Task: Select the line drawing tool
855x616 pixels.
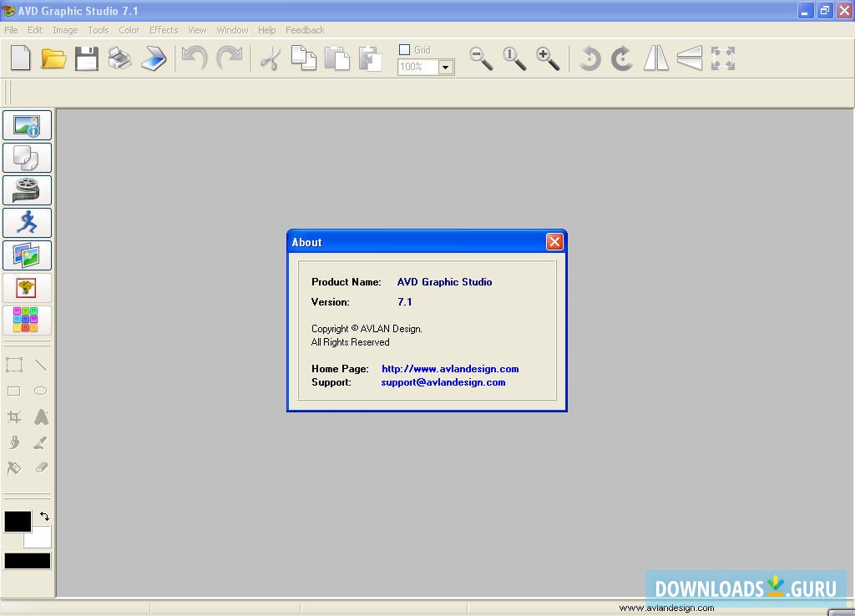Action: (42, 365)
